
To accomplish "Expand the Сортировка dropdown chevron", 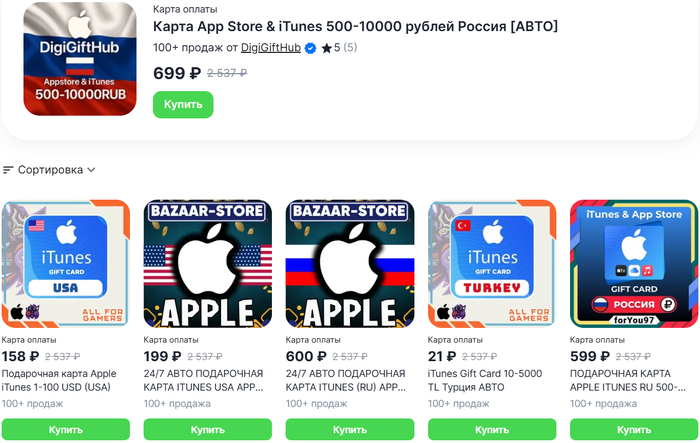I will [x=91, y=170].
